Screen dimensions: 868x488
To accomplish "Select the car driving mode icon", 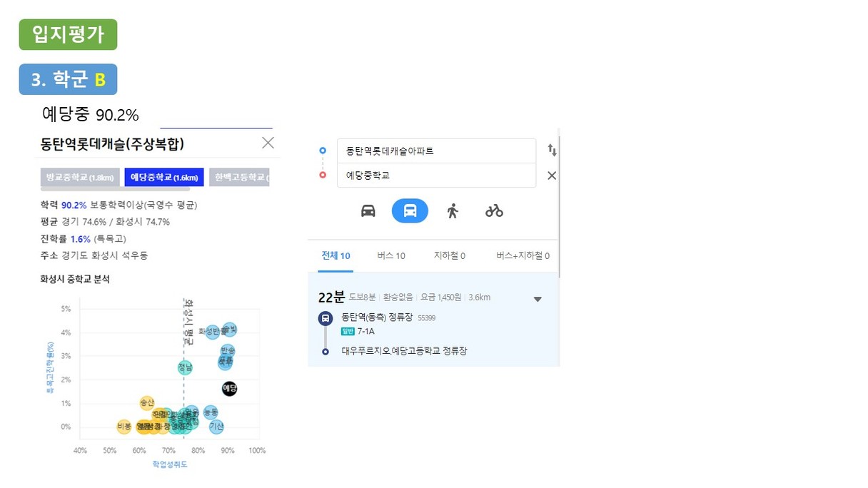I will (368, 210).
